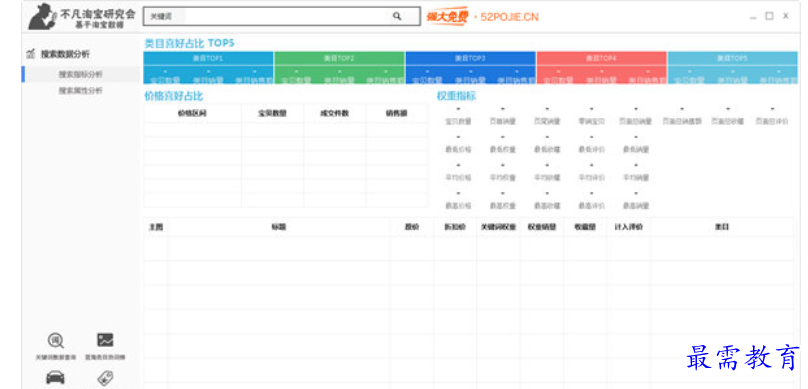Image resolution: width=808 pixels, height=389 pixels.
Task: Click the 平均价格 metric
Action: [458, 177]
